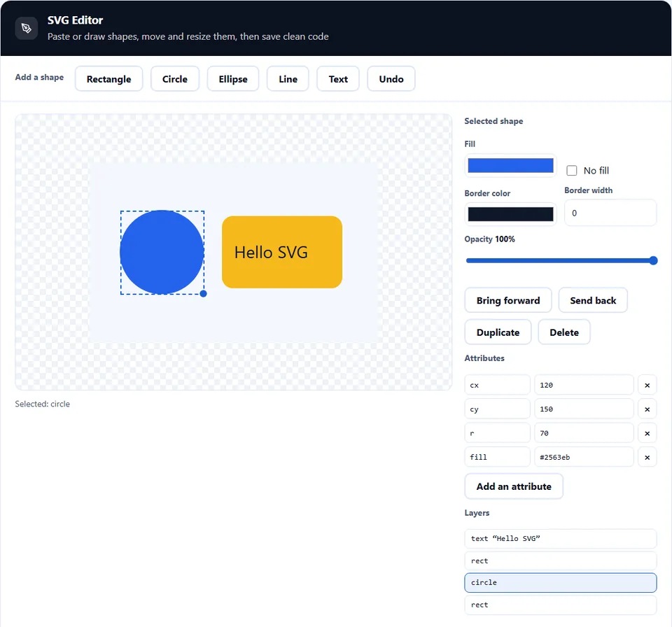Edit the cx value 120 field
Viewport: 672px width, 627px height.
(584, 385)
